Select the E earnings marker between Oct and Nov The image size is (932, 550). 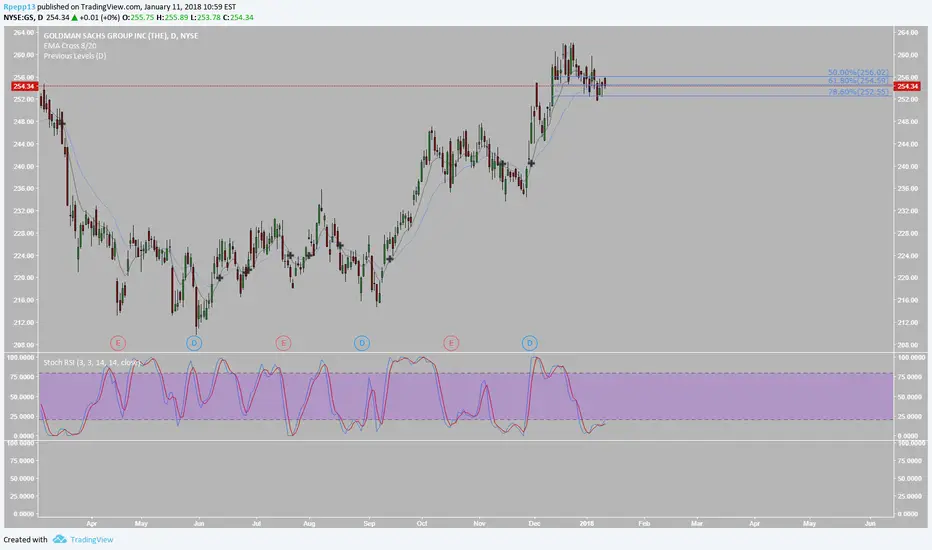[451, 342]
